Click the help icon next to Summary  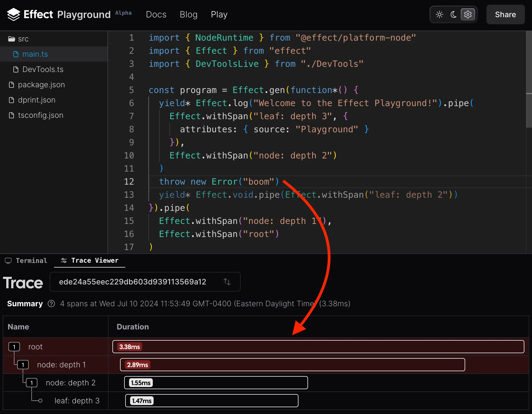click(x=51, y=304)
